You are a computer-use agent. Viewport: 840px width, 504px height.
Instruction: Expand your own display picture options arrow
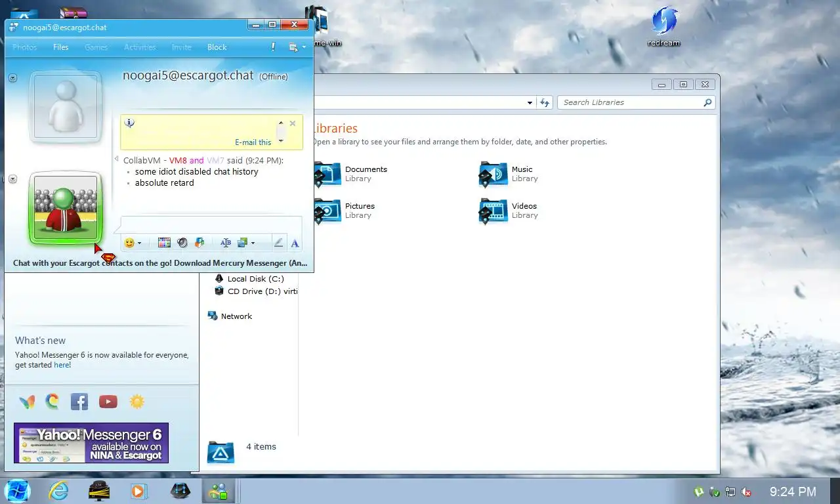(12, 179)
